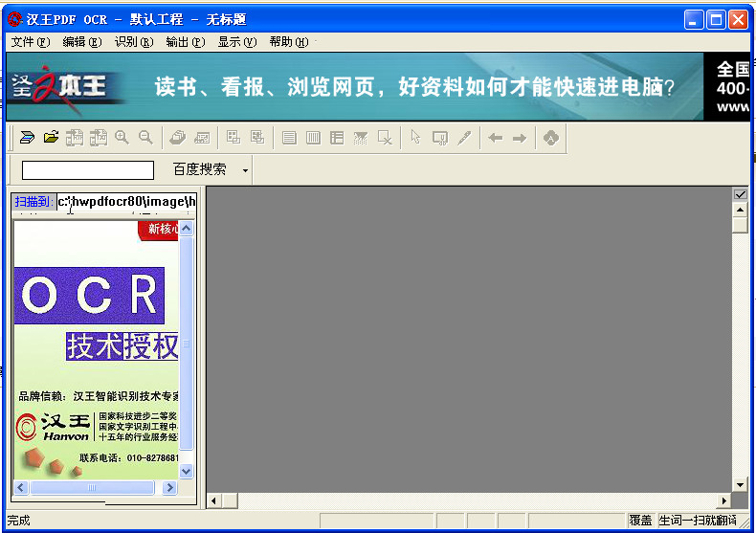Screen dimensions: 756x533
Task: Click the start recognition toolbar icon
Action: click(550, 138)
